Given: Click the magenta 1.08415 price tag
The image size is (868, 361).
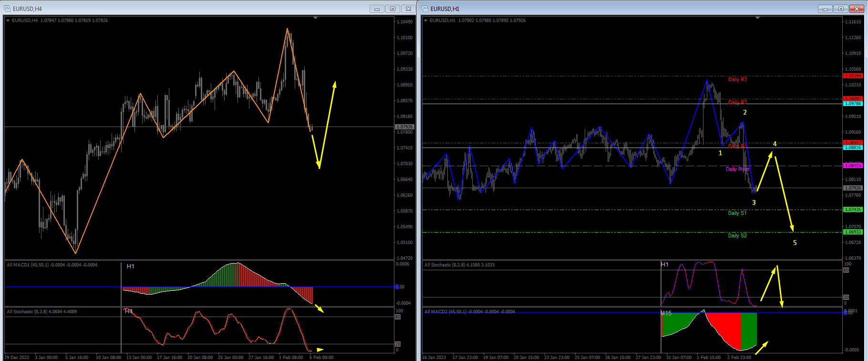Looking at the screenshot, I should click(x=853, y=166).
